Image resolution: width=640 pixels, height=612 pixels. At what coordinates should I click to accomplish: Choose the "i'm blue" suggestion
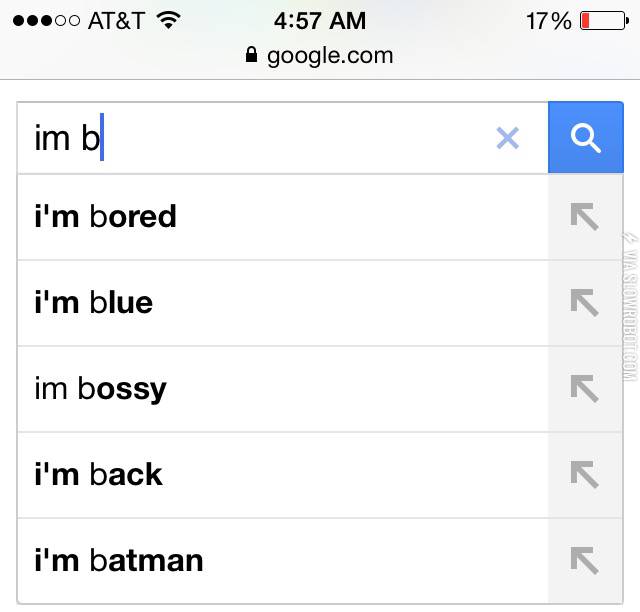coord(94,303)
